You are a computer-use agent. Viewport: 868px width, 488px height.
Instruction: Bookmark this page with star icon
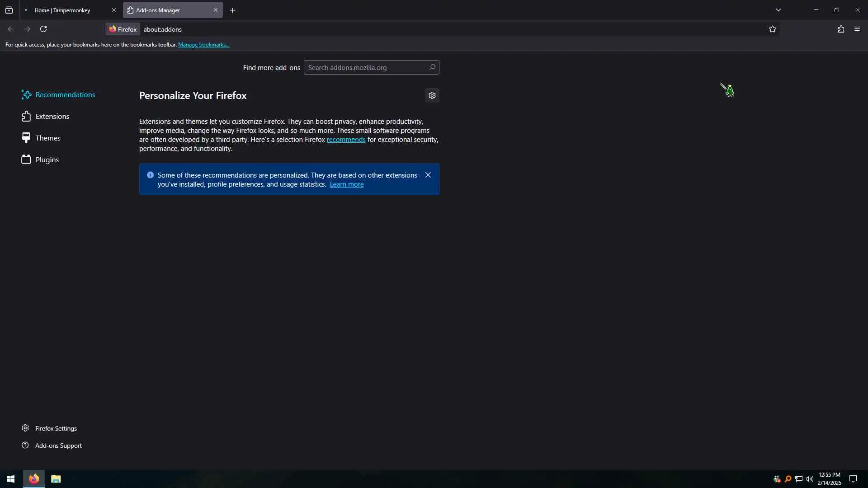(772, 29)
